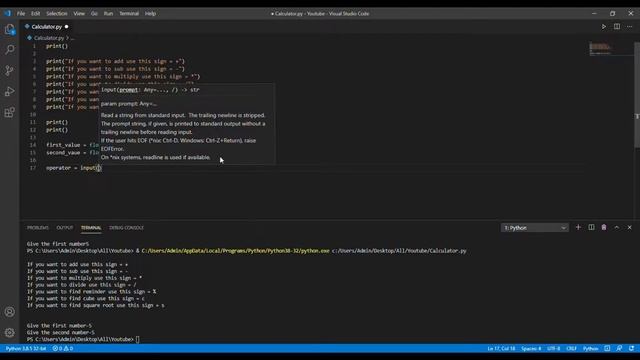Screen dimensions: 640x360
Task: Change indentation via Spaces: 4
Action: pos(531,349)
